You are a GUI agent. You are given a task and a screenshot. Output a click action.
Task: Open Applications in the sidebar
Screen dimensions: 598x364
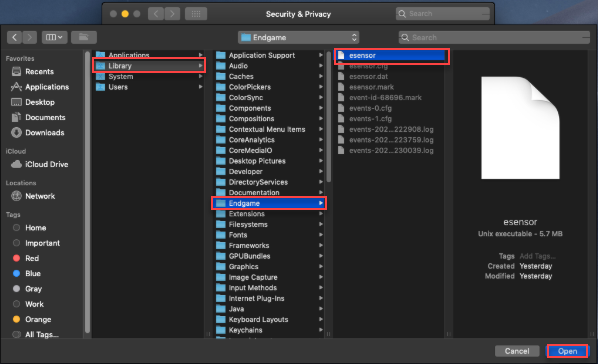[40, 87]
